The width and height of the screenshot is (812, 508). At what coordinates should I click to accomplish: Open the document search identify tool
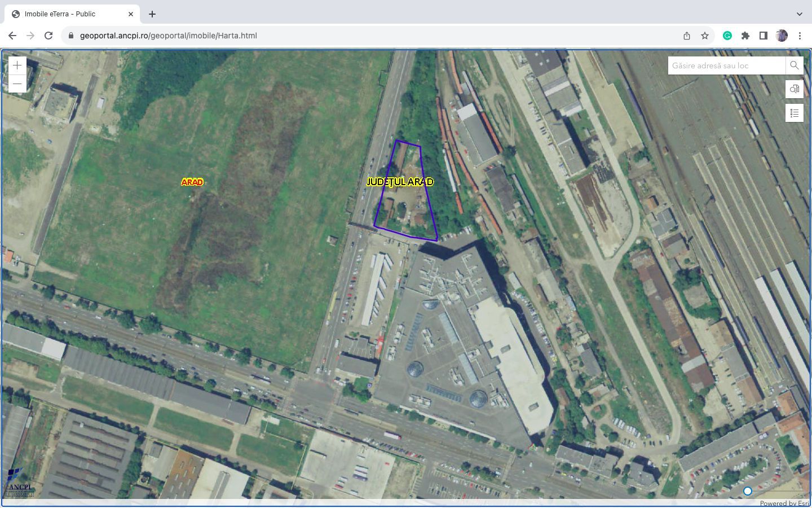pyautogui.click(x=794, y=89)
